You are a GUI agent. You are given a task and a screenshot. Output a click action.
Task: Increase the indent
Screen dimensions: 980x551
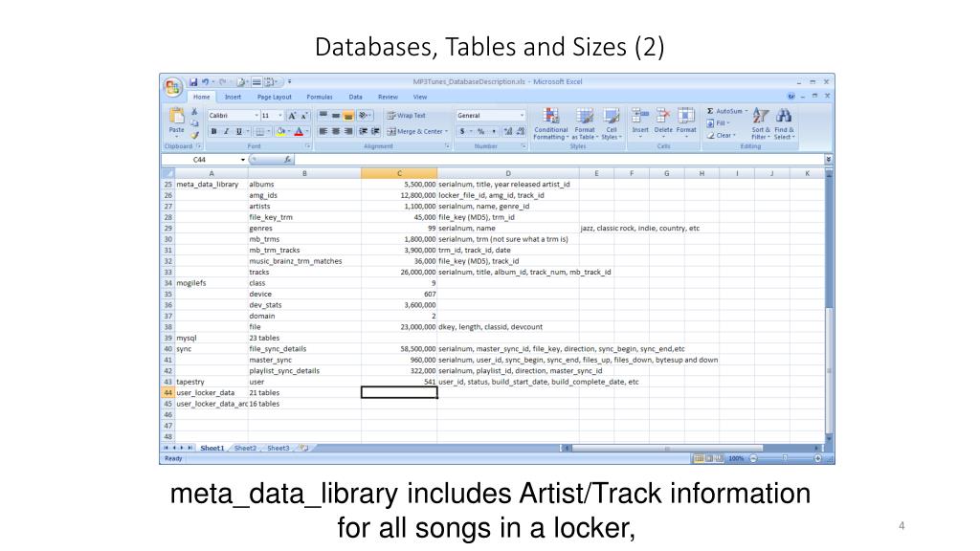point(375,131)
